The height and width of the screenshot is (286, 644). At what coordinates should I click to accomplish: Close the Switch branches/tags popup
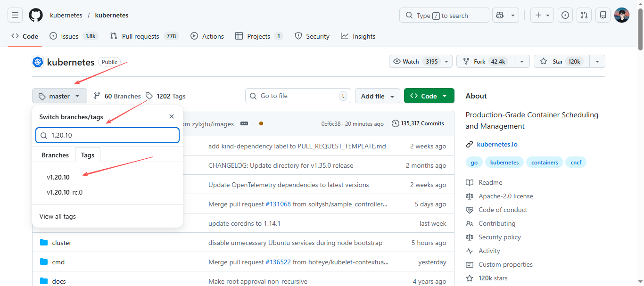(172, 116)
